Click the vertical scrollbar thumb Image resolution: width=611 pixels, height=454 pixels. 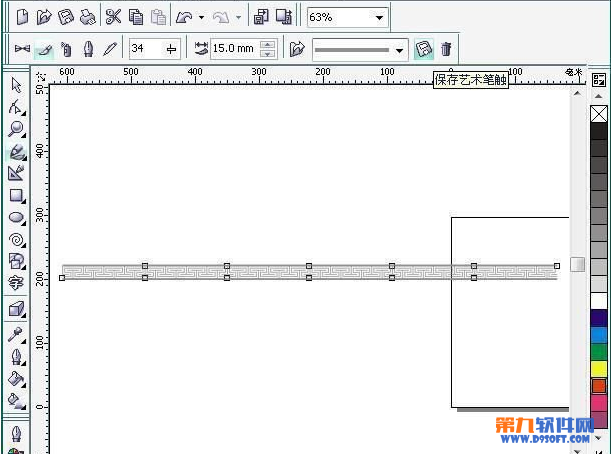click(x=577, y=265)
